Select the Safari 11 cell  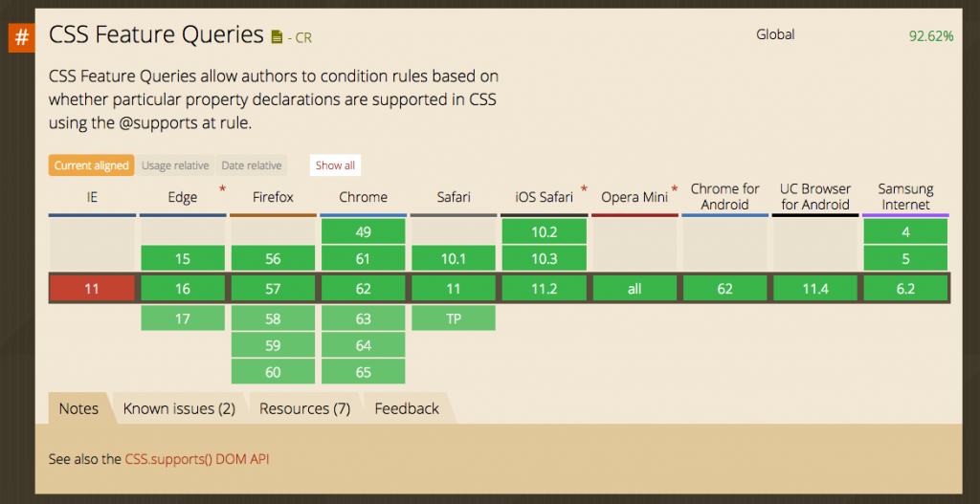454,289
